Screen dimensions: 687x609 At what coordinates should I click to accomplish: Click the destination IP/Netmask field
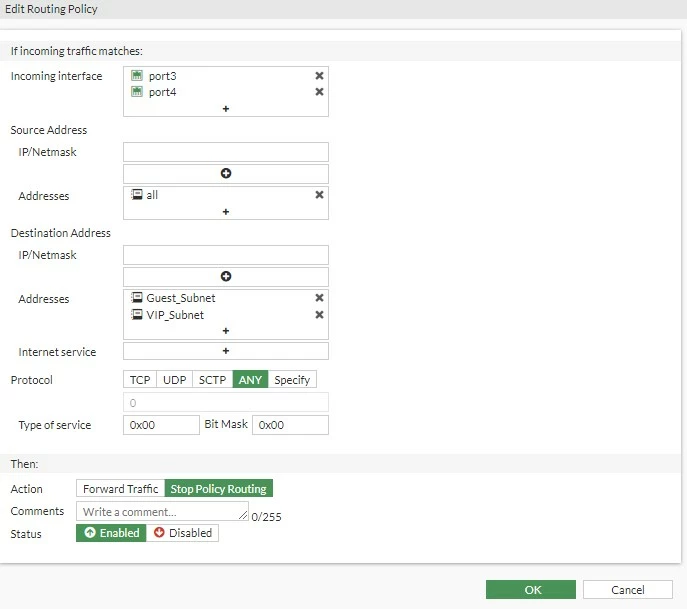tap(226, 255)
